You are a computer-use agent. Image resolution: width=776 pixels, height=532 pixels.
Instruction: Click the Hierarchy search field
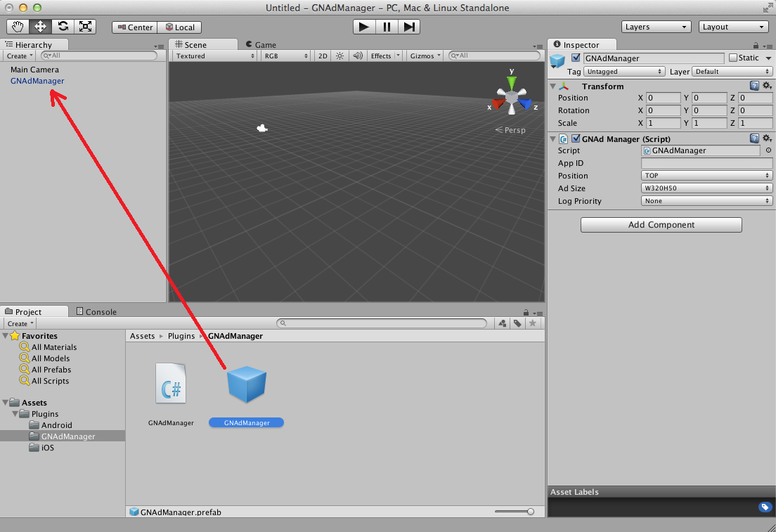[x=99, y=56]
